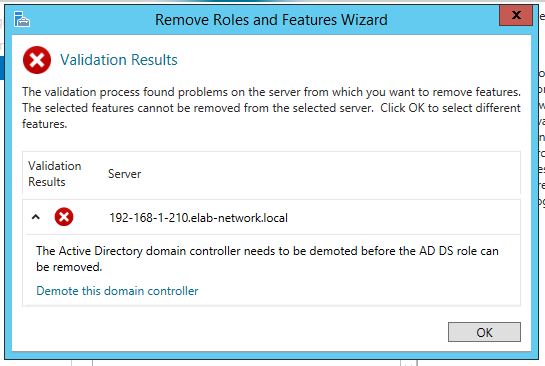Click the Validation Results column header
The height and width of the screenshot is (366, 545).
[55, 173]
